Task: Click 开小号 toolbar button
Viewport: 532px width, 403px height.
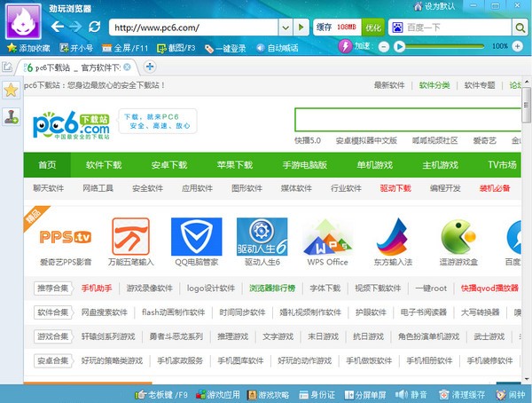Action: pos(76,48)
